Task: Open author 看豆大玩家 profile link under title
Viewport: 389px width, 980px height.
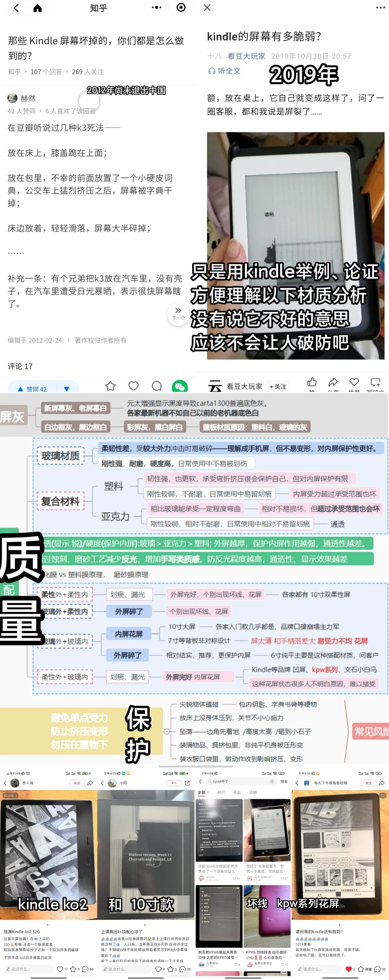Action: click(246, 56)
